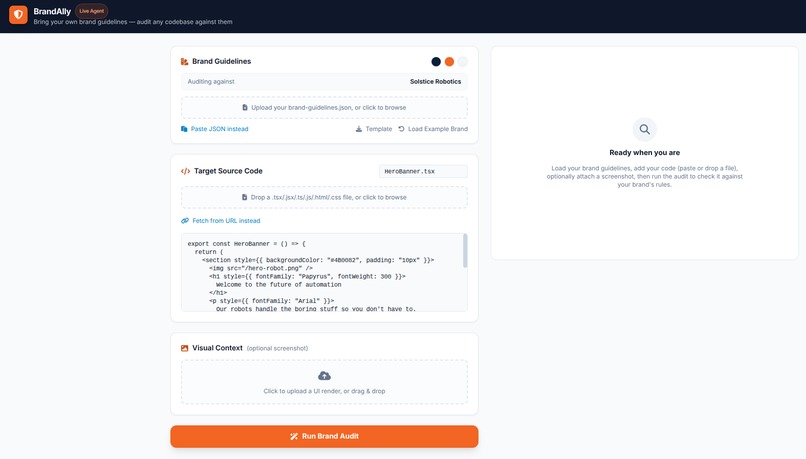Click the Solstice Robotics brand name
Screen dimensions: 806x459
click(x=435, y=82)
